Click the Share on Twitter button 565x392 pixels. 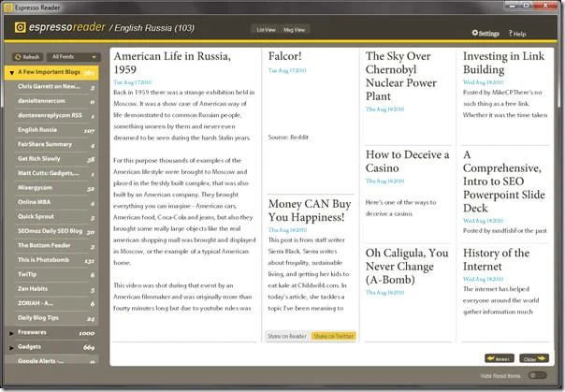(x=333, y=336)
